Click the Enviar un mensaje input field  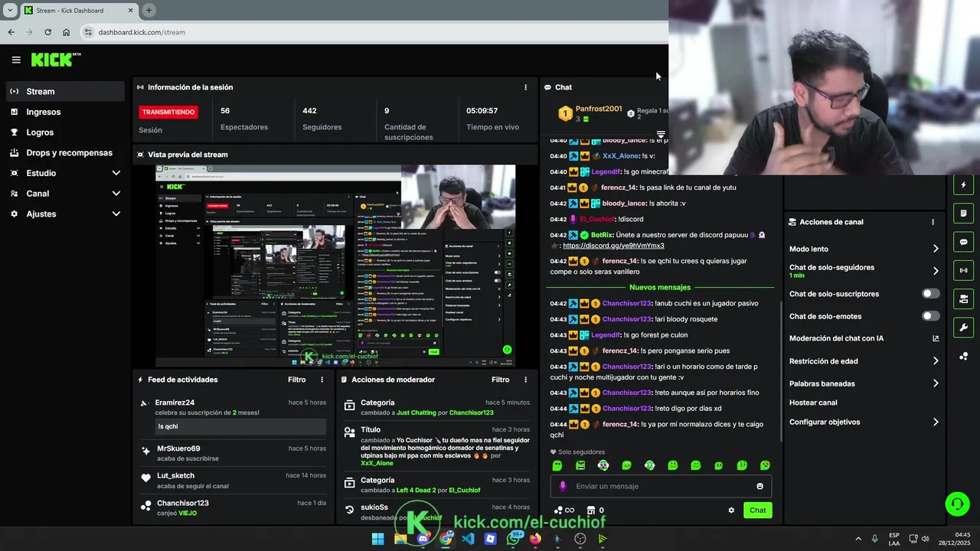pyautogui.click(x=661, y=486)
